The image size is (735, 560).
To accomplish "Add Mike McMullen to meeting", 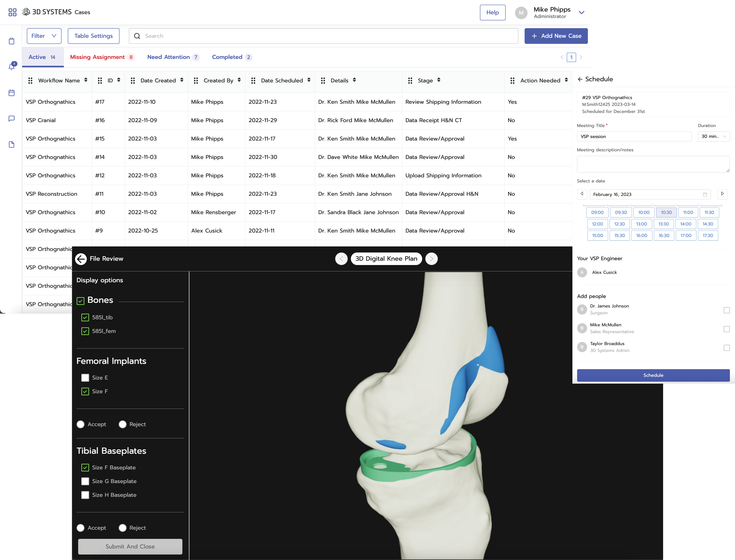I will (727, 329).
